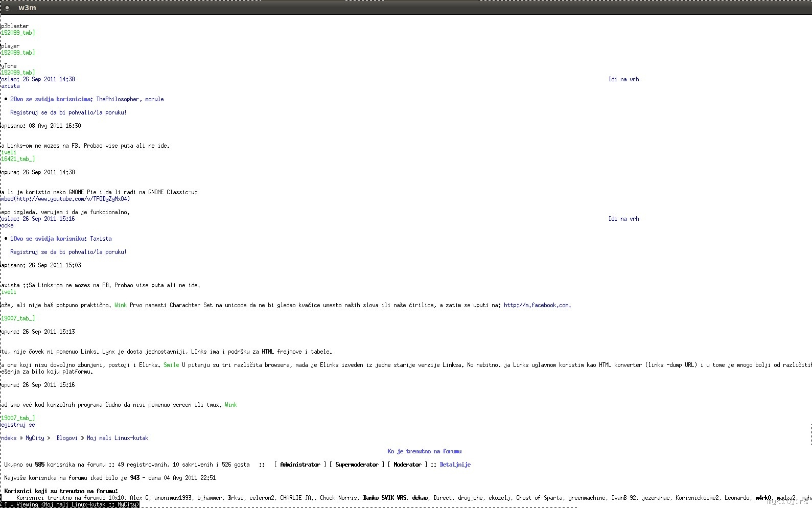This screenshot has height=508, width=812.
Task: Open the Blogovi breadcrumb link
Action: point(67,438)
